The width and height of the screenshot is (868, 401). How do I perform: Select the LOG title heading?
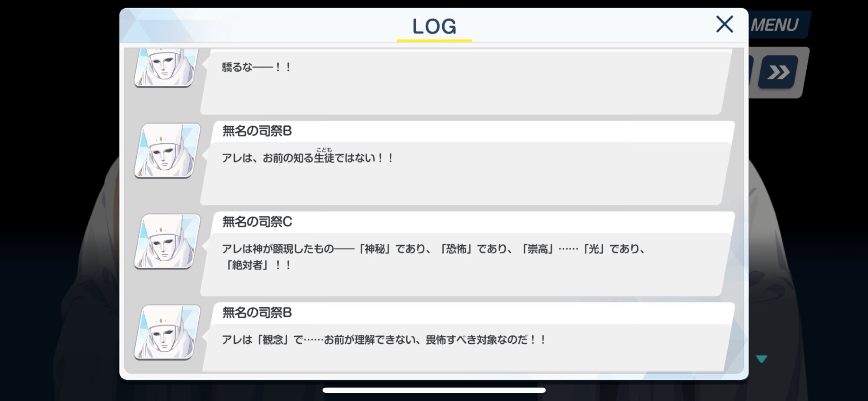434,26
